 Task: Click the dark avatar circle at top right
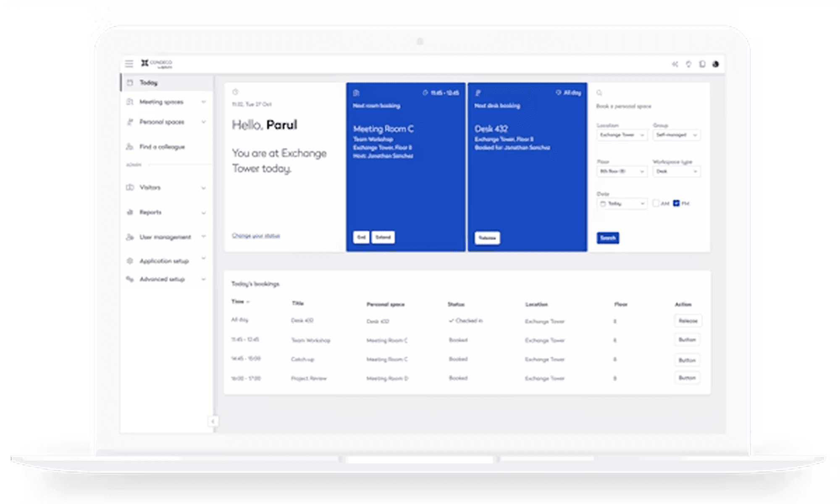point(716,64)
